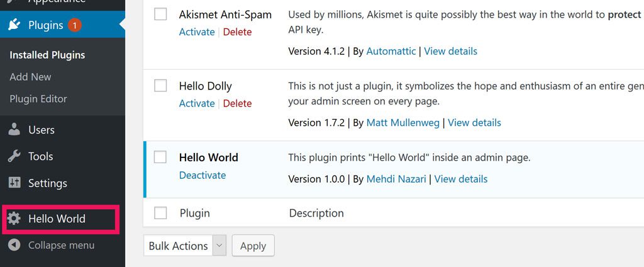Click the Description column footer label
The image size is (644, 267).
(x=316, y=213)
